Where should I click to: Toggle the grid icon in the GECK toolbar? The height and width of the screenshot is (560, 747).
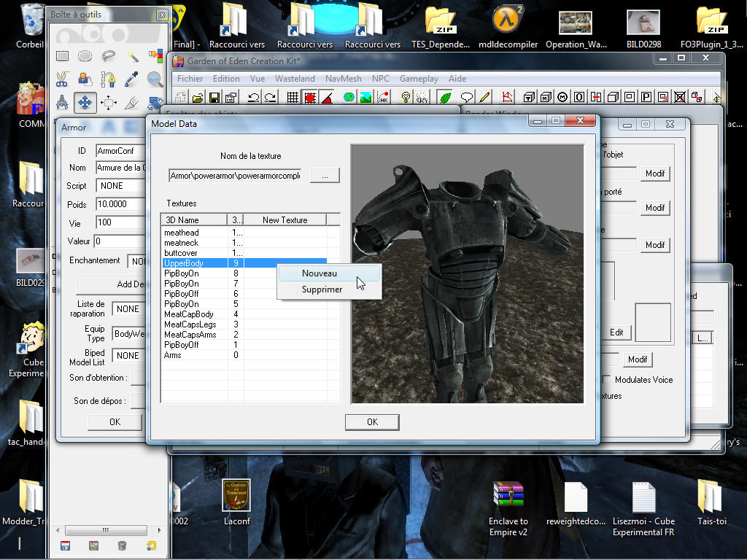click(293, 98)
